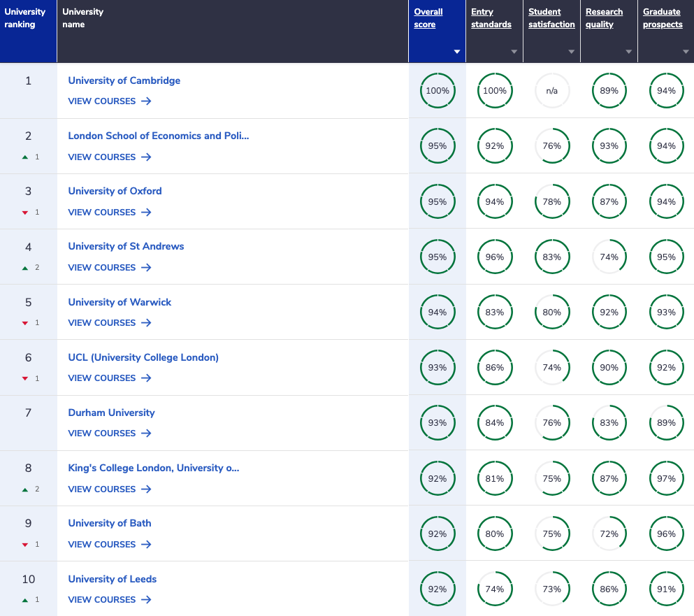Click UCL's 90% research quality circle

(609, 368)
